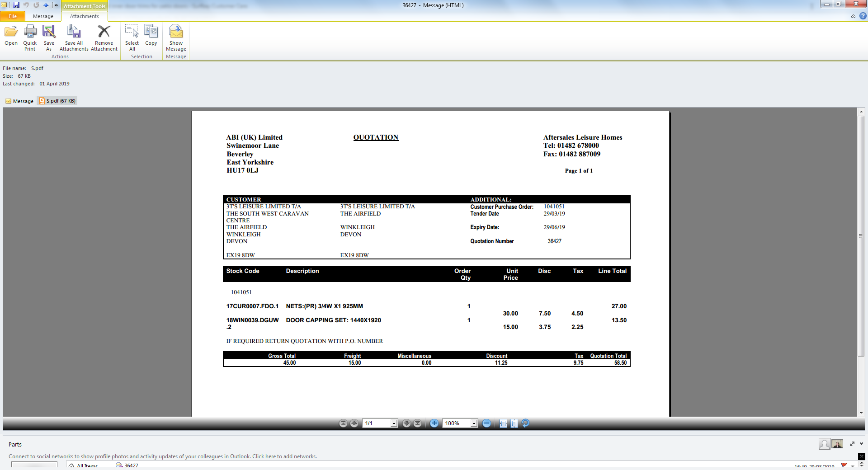Expand the Quick Access Toolbar overflow arrow
Screen dimensions: 868x470
56,5
